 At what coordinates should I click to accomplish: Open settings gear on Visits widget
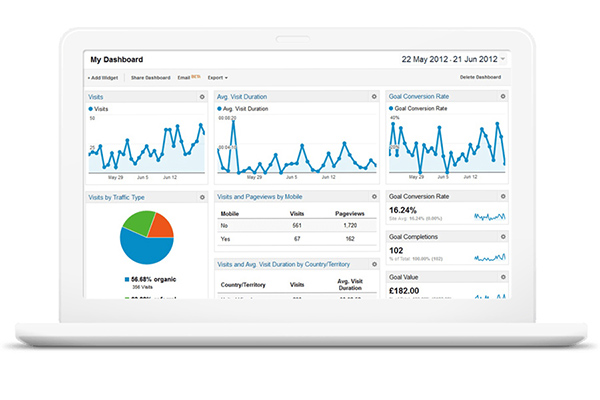tap(203, 97)
